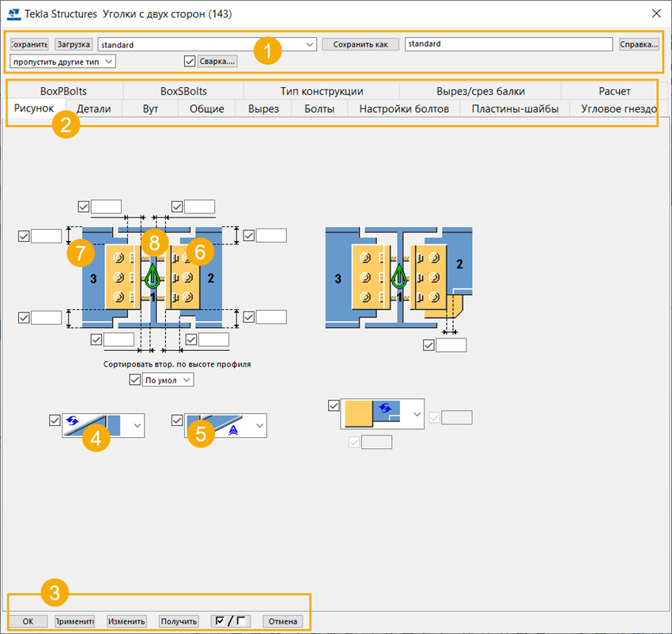The height and width of the screenshot is (634, 672).
Task: Open the Вырез/срез балки tab
Action: tap(481, 92)
